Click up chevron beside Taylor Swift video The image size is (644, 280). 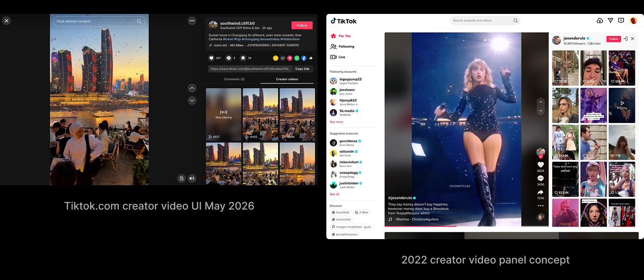coord(541,102)
